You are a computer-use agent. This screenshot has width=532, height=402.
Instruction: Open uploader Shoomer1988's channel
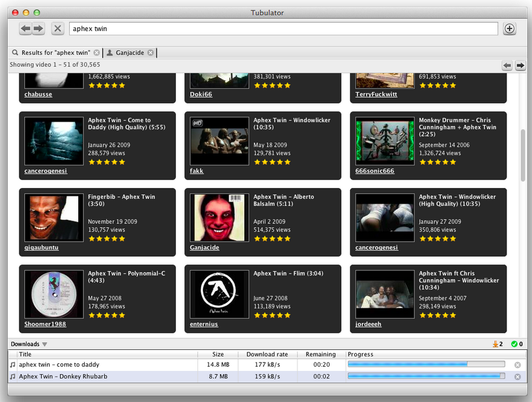(x=45, y=324)
